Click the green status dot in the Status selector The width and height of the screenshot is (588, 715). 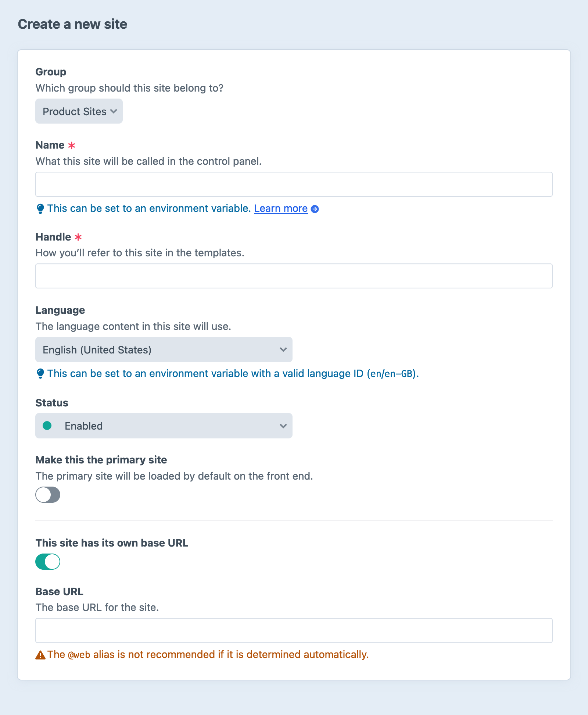pos(47,426)
